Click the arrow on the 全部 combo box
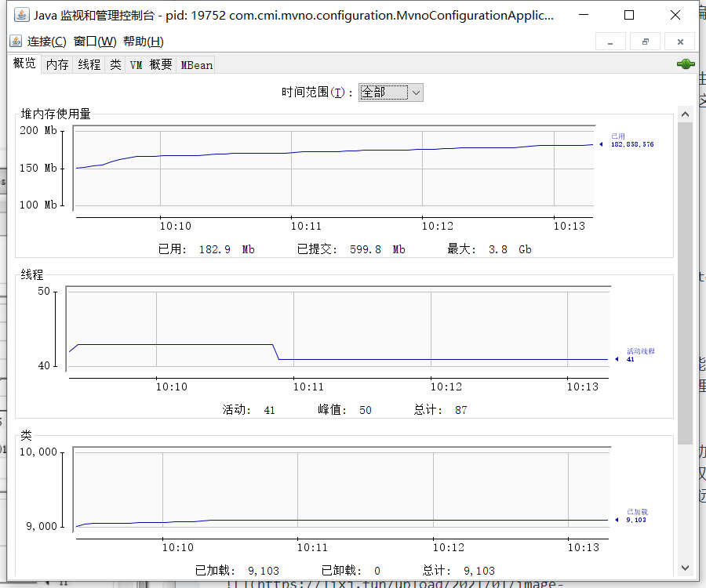 click(x=416, y=93)
